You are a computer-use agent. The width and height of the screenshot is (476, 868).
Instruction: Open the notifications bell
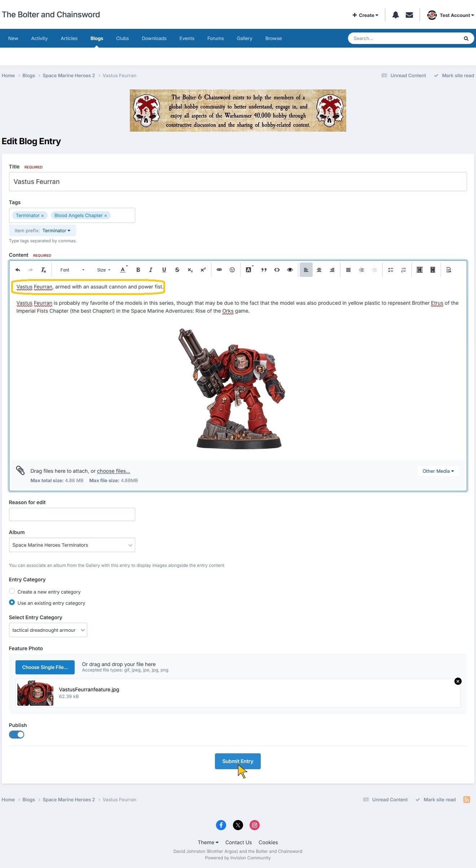pyautogui.click(x=396, y=15)
